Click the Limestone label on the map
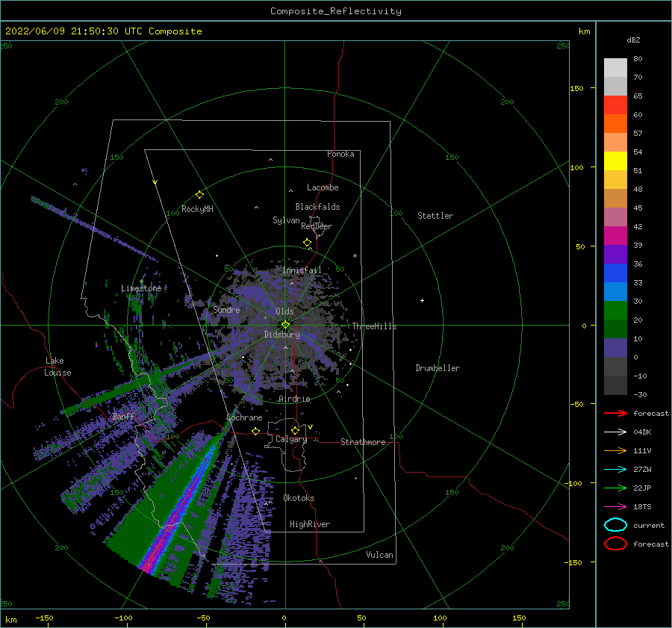Viewport: 672px width, 628px height. tap(141, 288)
